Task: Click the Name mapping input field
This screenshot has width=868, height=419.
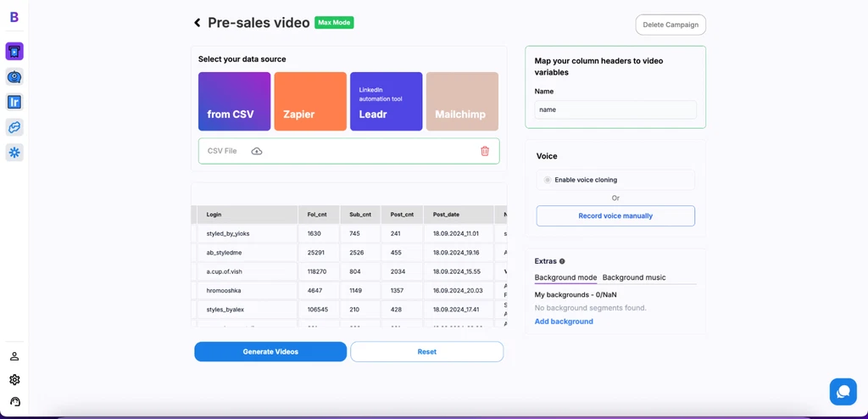Action: click(x=615, y=109)
